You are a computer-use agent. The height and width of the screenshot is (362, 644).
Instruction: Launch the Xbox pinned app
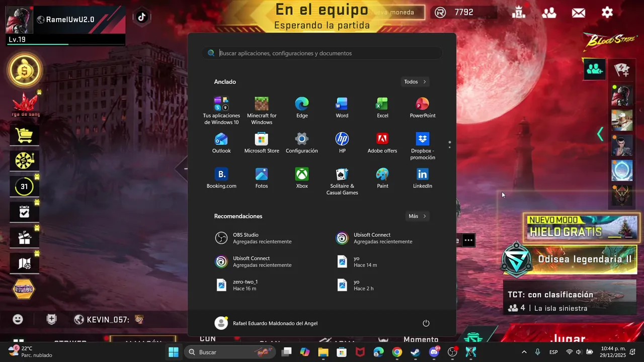[302, 178]
